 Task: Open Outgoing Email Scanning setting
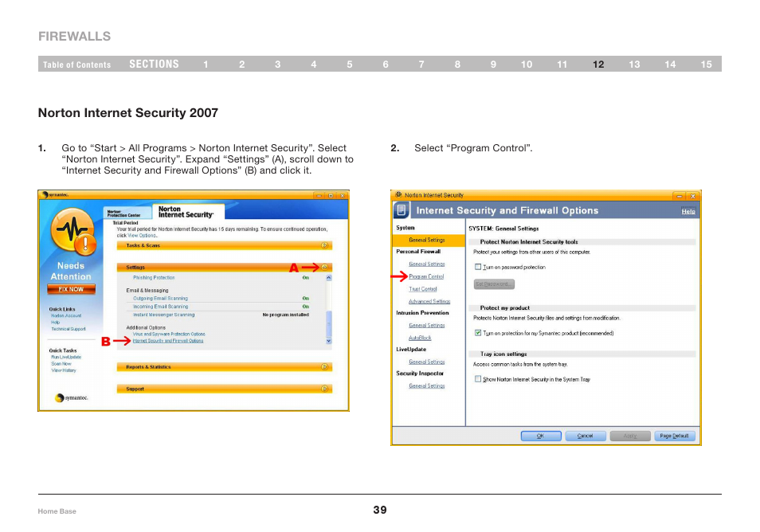160,299
